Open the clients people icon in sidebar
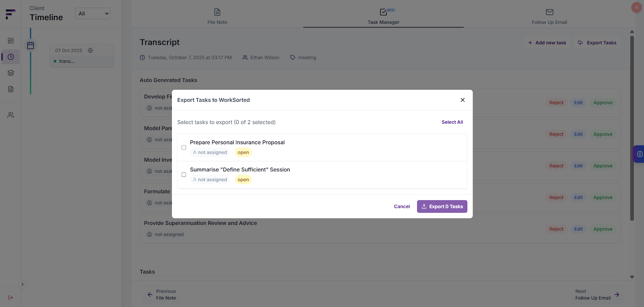This screenshot has height=307, width=644. point(10,115)
